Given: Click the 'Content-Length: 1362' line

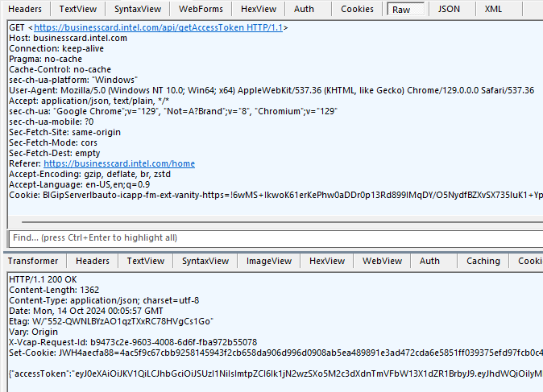Looking at the screenshot, I should click(54, 290).
